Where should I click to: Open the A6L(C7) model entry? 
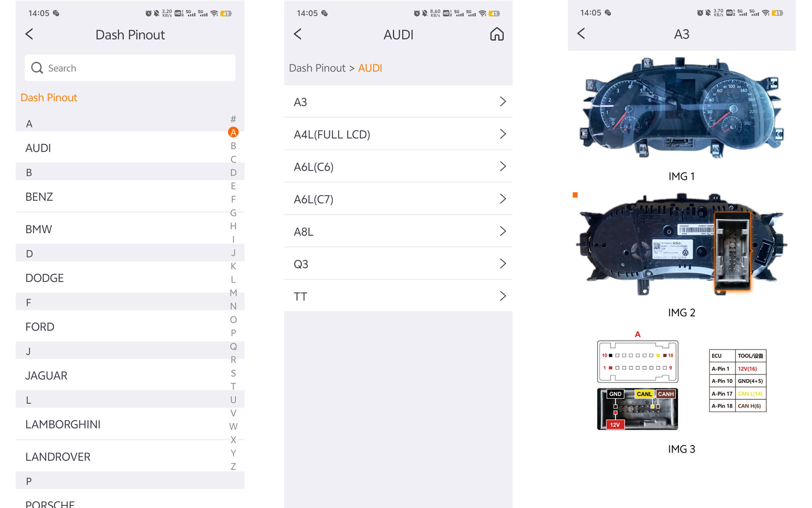[314, 199]
